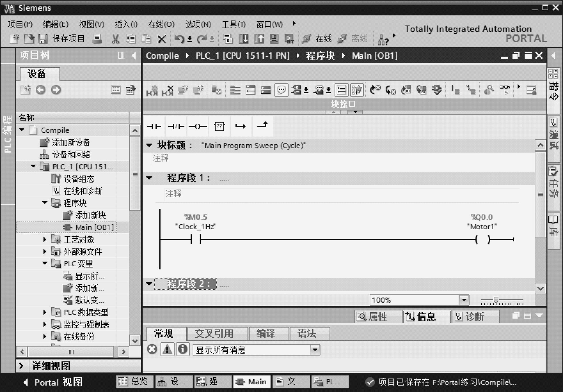Click the save project disk icon

coord(43,39)
